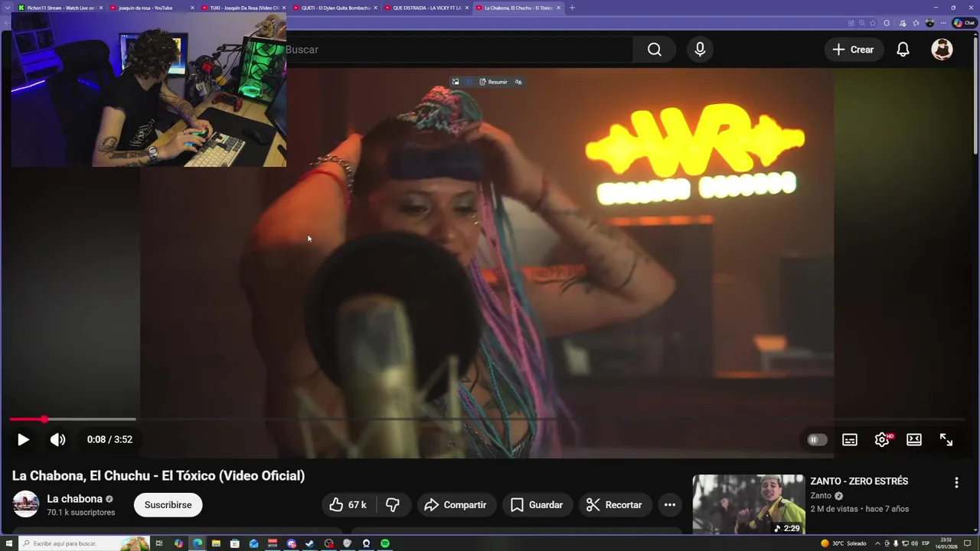Viewport: 980px width, 551px height.
Task: Switch to QUE DISTRAIDA - LA VICKY tab
Action: [426, 8]
